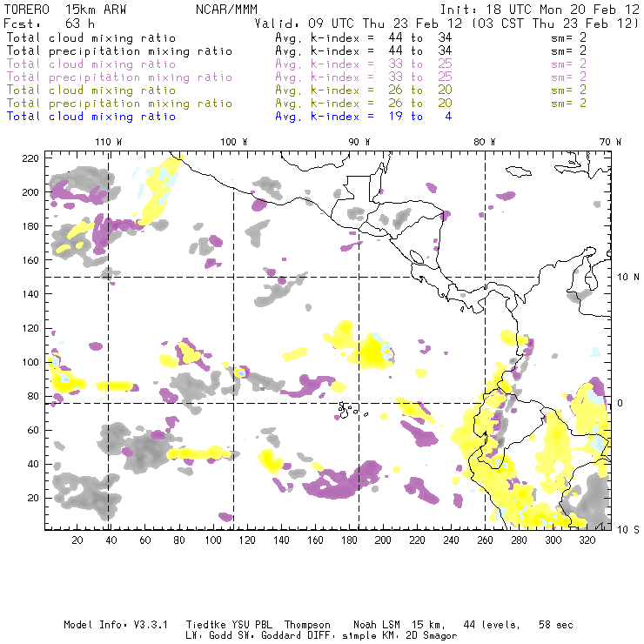Click '160' on the vertical axis

click(x=30, y=260)
